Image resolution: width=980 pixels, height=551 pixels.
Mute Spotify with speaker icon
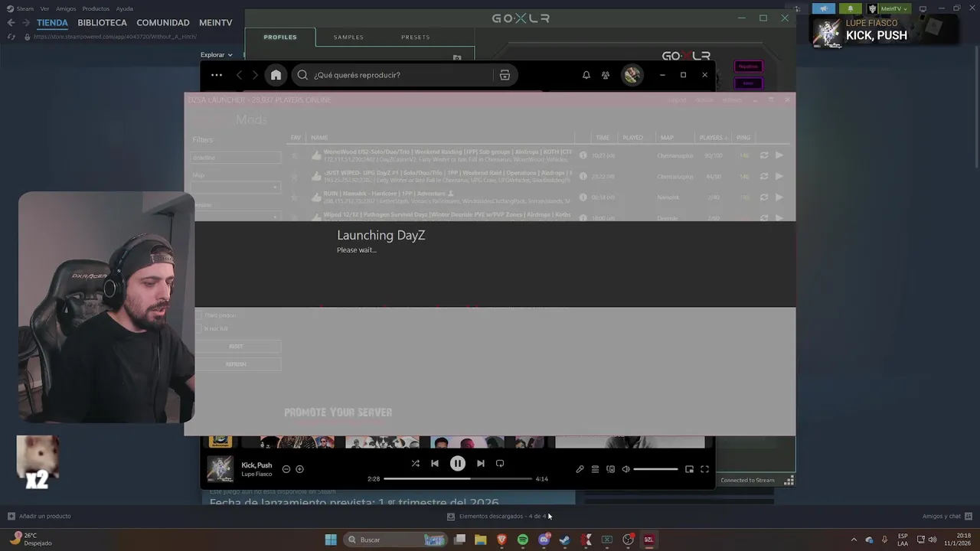(x=626, y=469)
